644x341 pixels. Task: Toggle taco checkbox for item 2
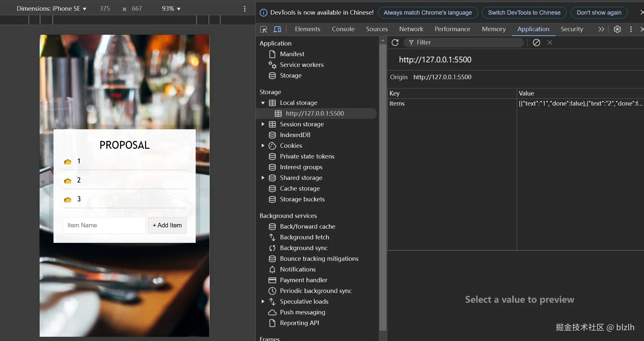(68, 181)
